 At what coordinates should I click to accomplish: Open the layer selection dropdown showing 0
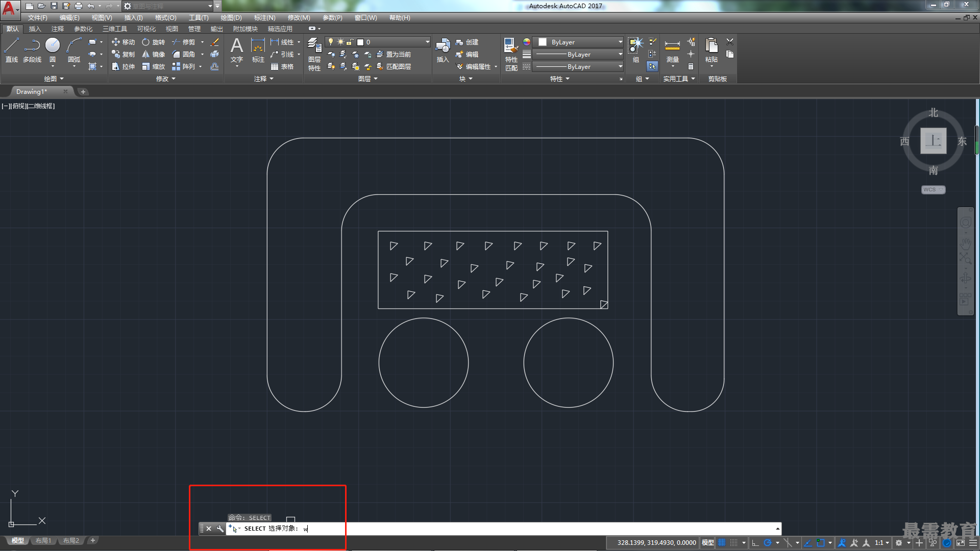[x=378, y=42]
